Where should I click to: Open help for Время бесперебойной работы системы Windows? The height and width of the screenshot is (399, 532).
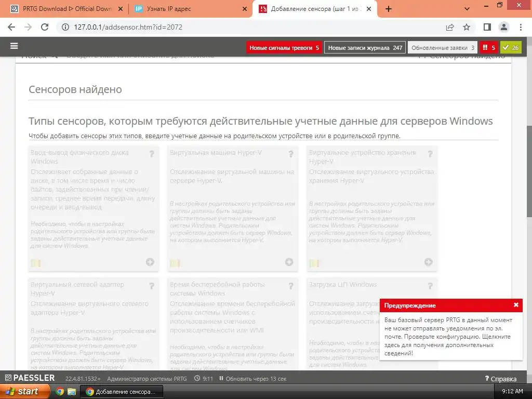click(x=291, y=286)
